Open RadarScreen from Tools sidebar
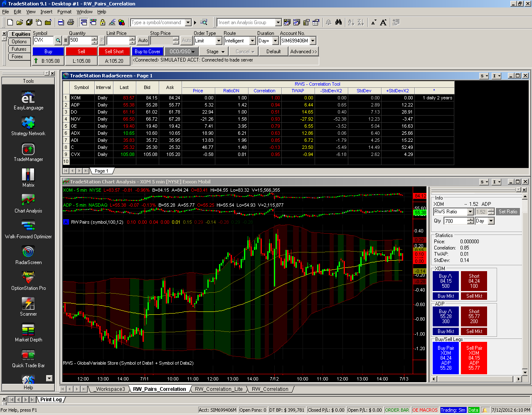 pos(28,255)
